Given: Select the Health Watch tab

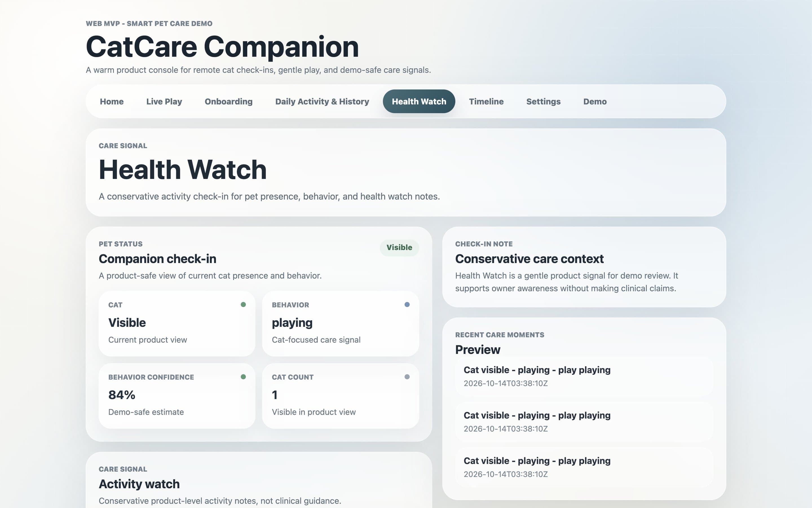Looking at the screenshot, I should (x=419, y=102).
